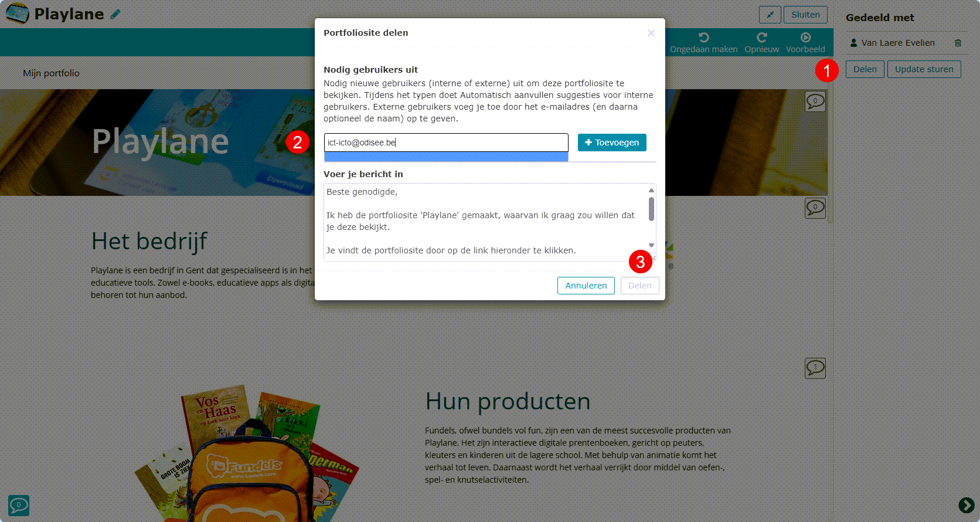Click inside the message text area
This screenshot has height=522, width=980.
485,222
